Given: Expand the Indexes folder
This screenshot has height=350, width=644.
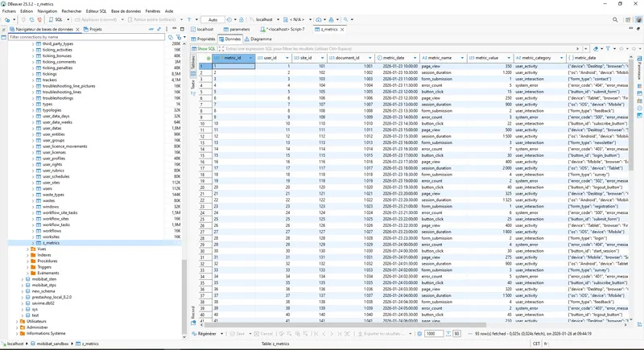Looking at the screenshot, I should [x=28, y=255].
